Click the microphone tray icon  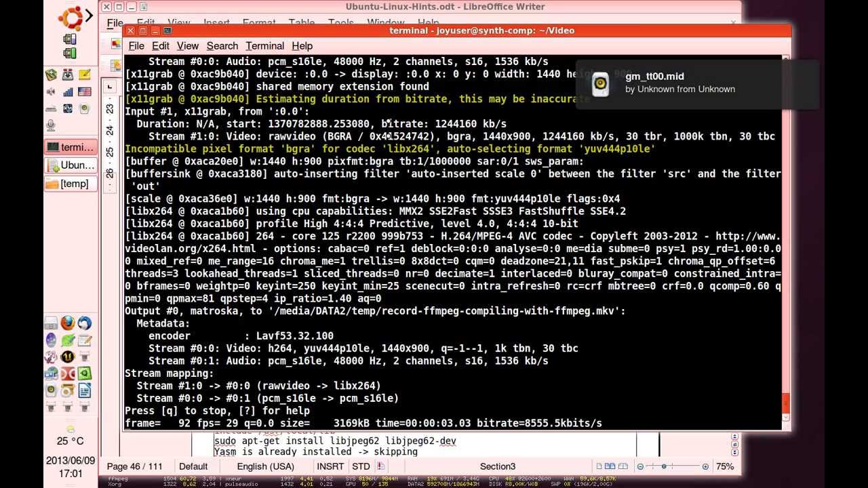(x=51, y=125)
